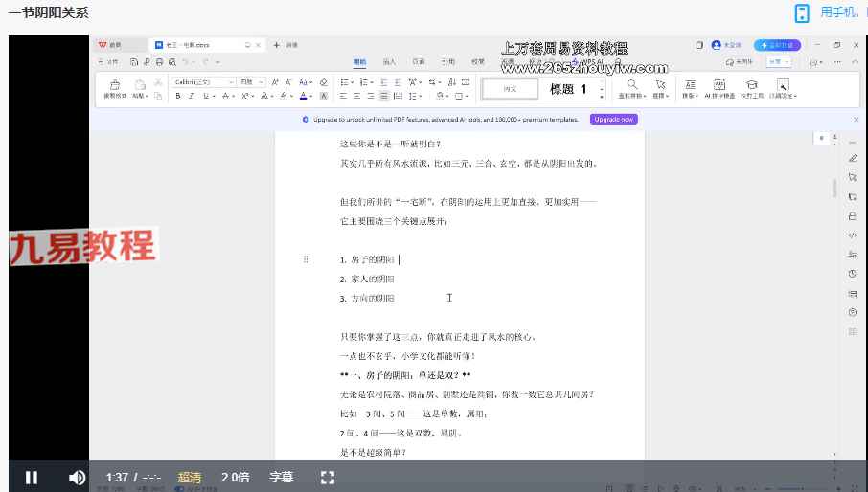Click the phone icon at top right
This screenshot has height=492, width=868.
[x=802, y=12]
